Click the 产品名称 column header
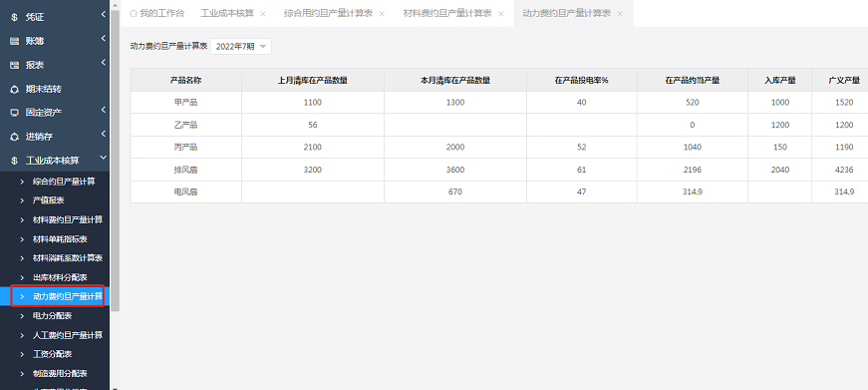Screen dimensions: 868x390 (x=185, y=81)
